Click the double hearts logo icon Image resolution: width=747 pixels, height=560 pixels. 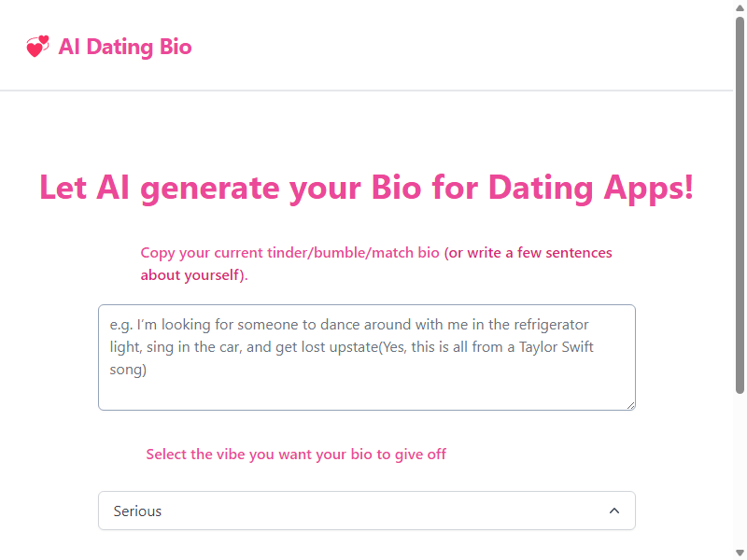pos(37,46)
